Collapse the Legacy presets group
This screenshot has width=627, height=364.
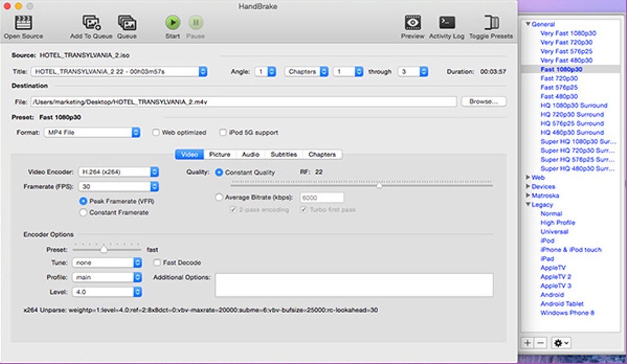point(528,204)
